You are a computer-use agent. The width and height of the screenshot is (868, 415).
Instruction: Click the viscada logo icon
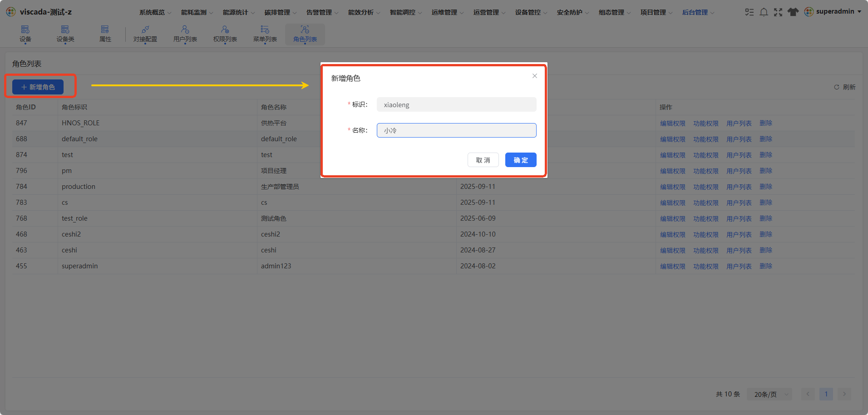point(11,12)
